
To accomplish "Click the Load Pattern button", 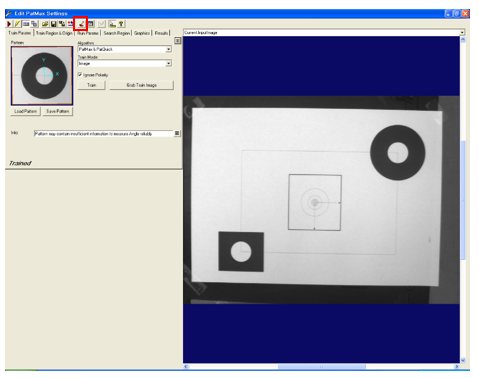I will (x=26, y=111).
